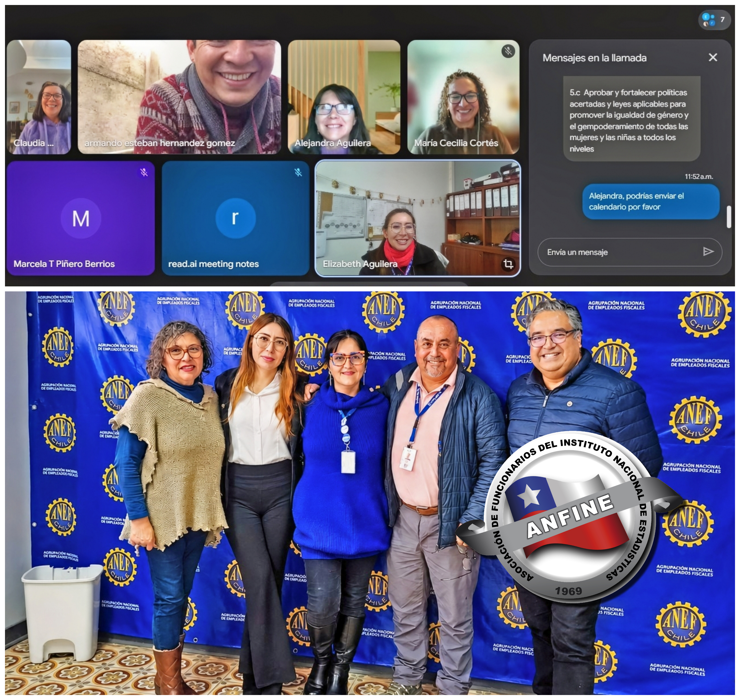Click the crop icon on Elizabeth Aguilera's tile
Image resolution: width=740 pixels, height=700 pixels.
(x=508, y=264)
